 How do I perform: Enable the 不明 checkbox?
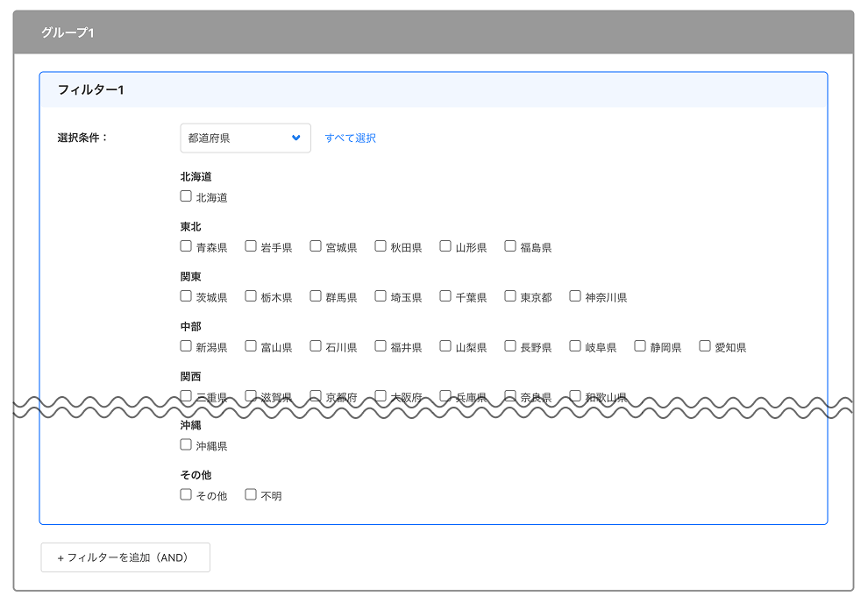click(251, 494)
